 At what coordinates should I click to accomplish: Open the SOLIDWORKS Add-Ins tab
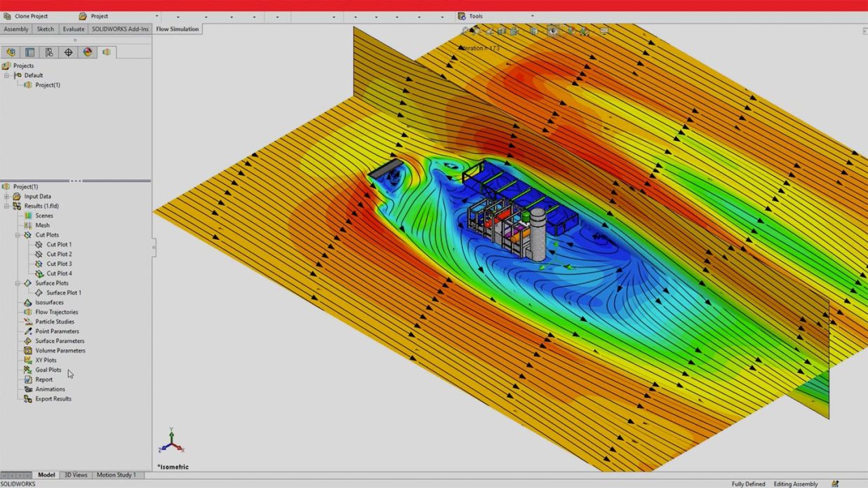coord(120,29)
